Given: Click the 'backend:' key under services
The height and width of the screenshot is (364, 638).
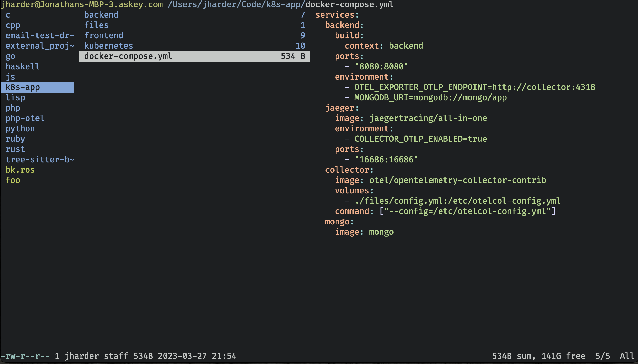Looking at the screenshot, I should click(345, 25).
